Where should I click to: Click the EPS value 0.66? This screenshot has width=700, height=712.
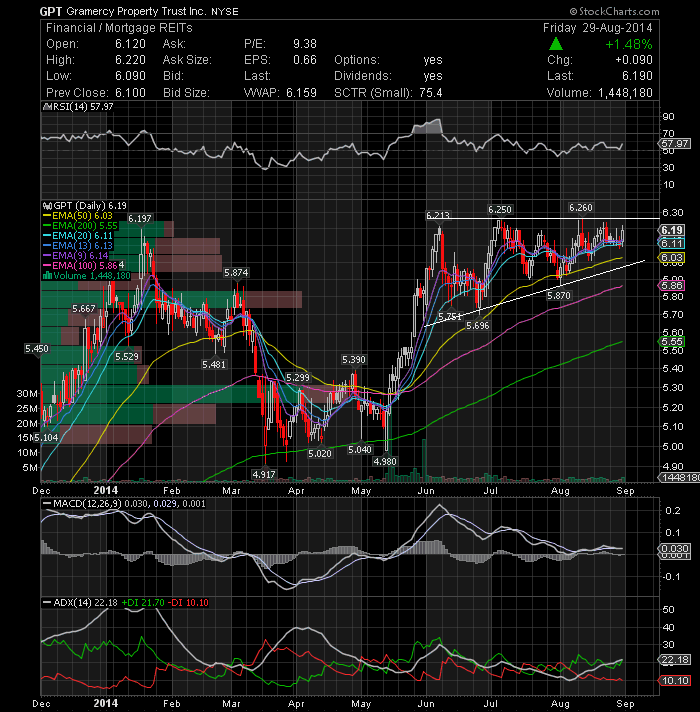tap(305, 60)
